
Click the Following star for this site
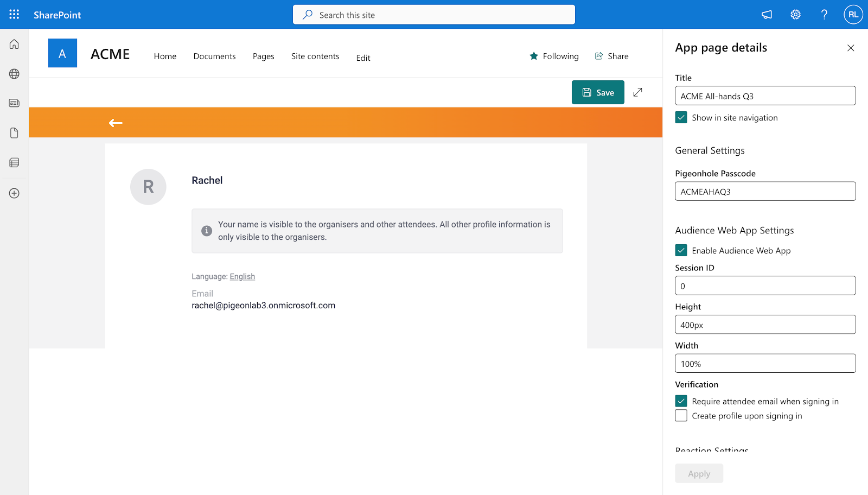(554, 56)
